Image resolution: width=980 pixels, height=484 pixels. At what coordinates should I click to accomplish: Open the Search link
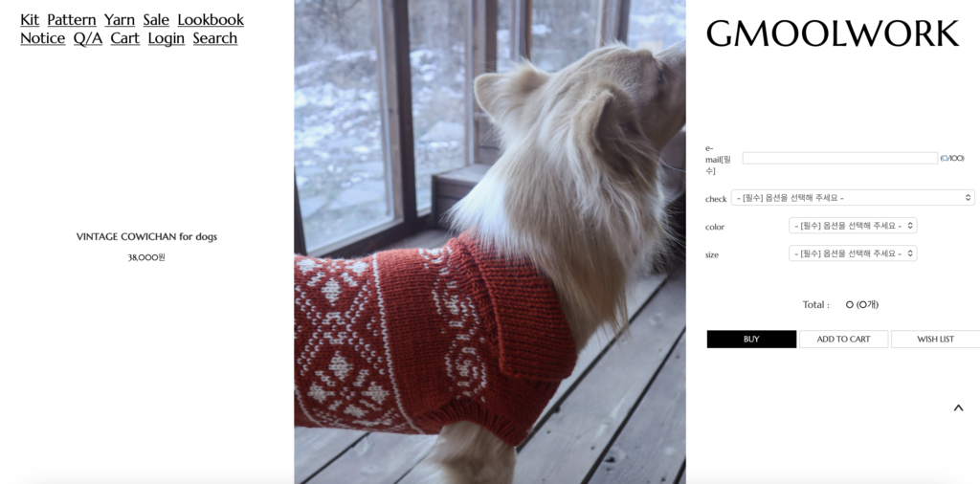[x=215, y=38]
